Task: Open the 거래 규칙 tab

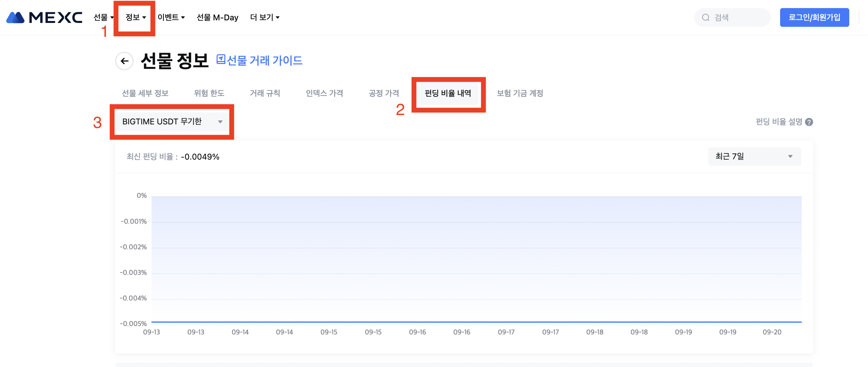Action: pos(265,93)
